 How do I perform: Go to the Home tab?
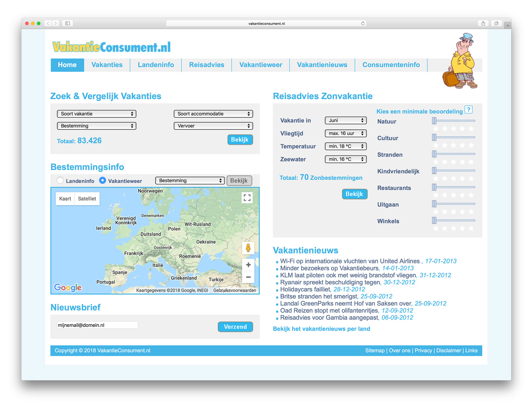[x=67, y=65]
